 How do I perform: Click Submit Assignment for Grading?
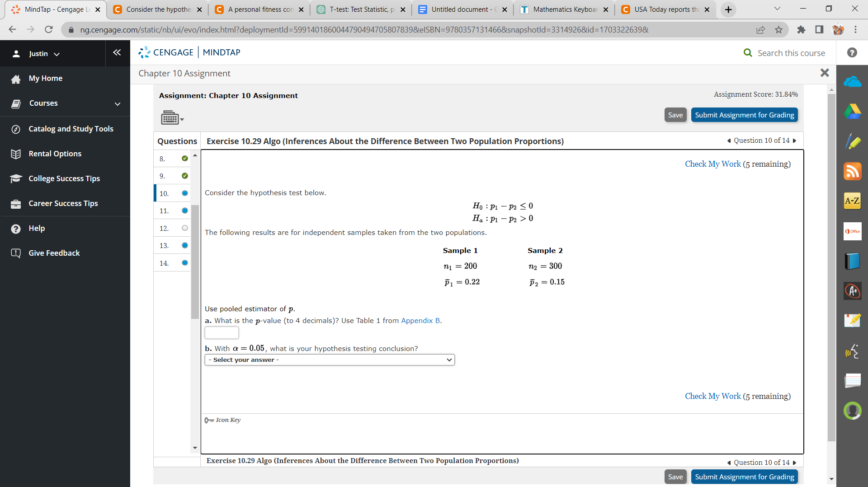(744, 114)
